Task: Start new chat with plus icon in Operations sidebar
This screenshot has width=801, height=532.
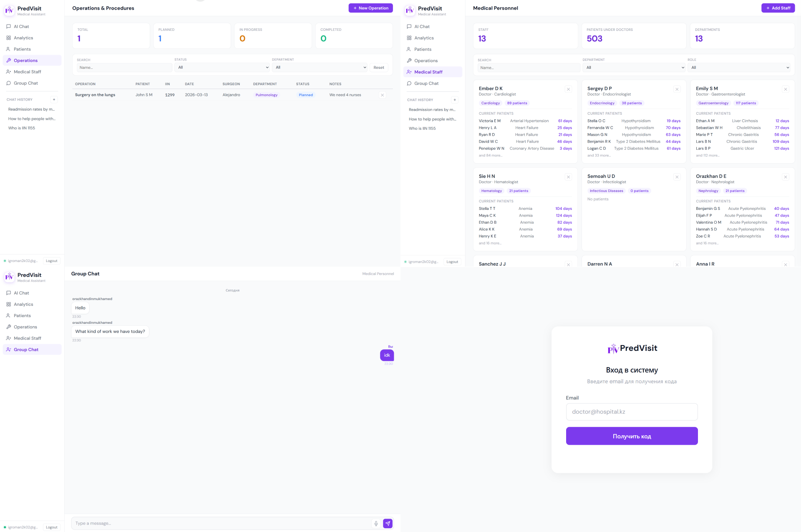Action: pos(54,100)
